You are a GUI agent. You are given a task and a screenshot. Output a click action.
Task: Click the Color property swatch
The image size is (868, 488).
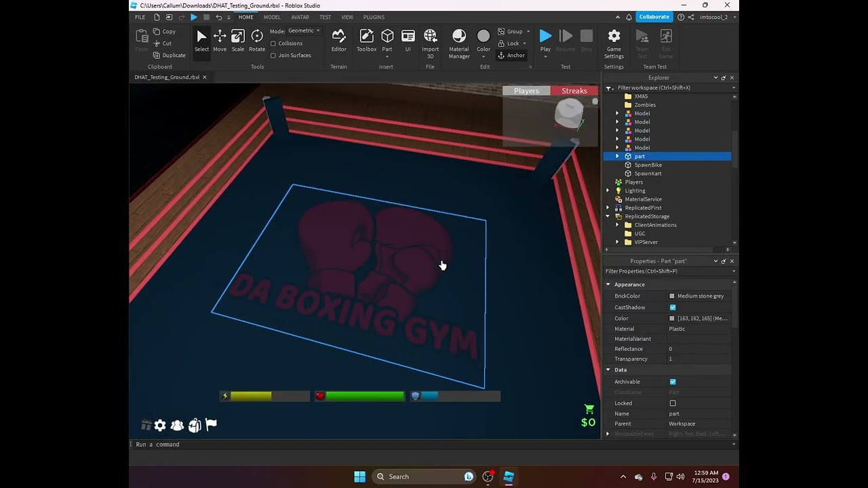[x=672, y=319]
